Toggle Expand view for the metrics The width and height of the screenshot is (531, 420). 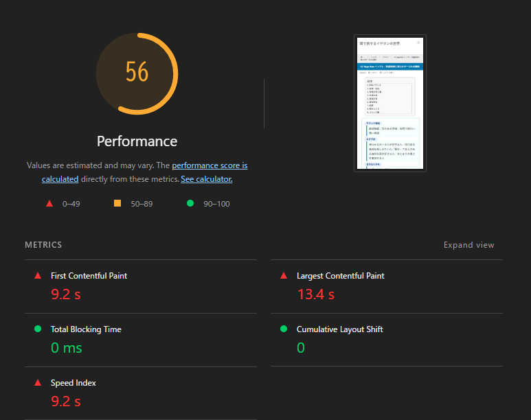(468, 245)
